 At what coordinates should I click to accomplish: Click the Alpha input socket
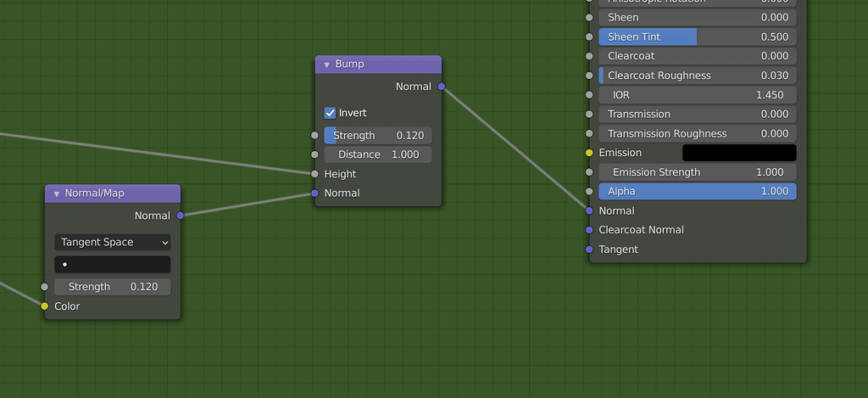[589, 191]
